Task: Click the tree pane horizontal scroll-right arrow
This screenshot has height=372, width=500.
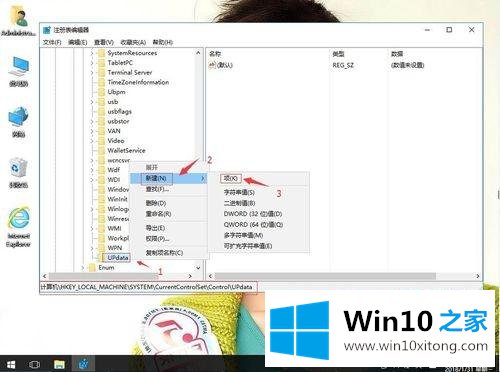Action: 190,276
